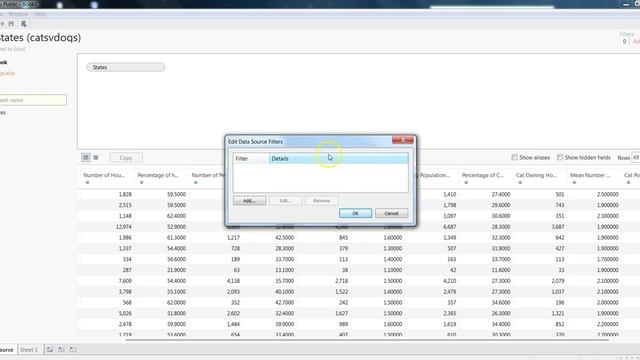Click the data type icon under Mean Number...

tap(574, 182)
